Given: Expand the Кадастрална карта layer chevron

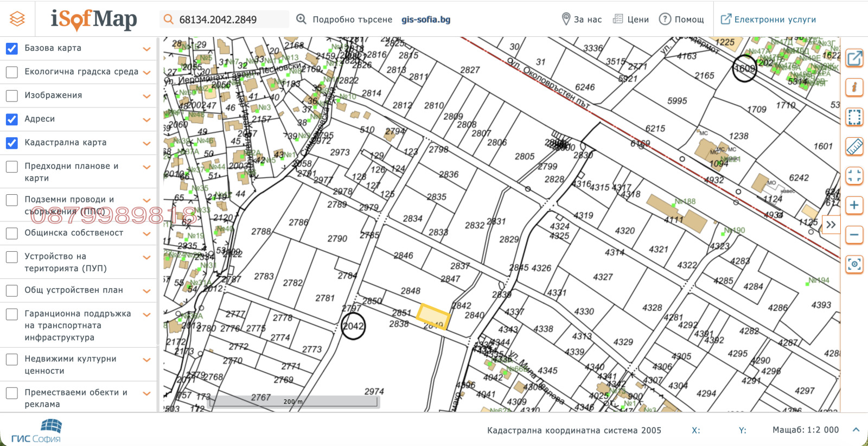Looking at the screenshot, I should pyautogui.click(x=146, y=143).
